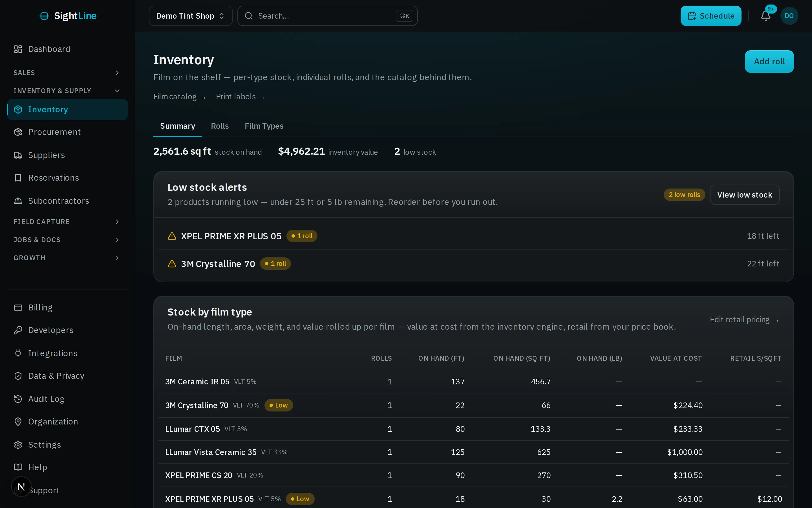812x508 pixels.
Task: Click the Dashboard grid icon
Action: (18, 49)
